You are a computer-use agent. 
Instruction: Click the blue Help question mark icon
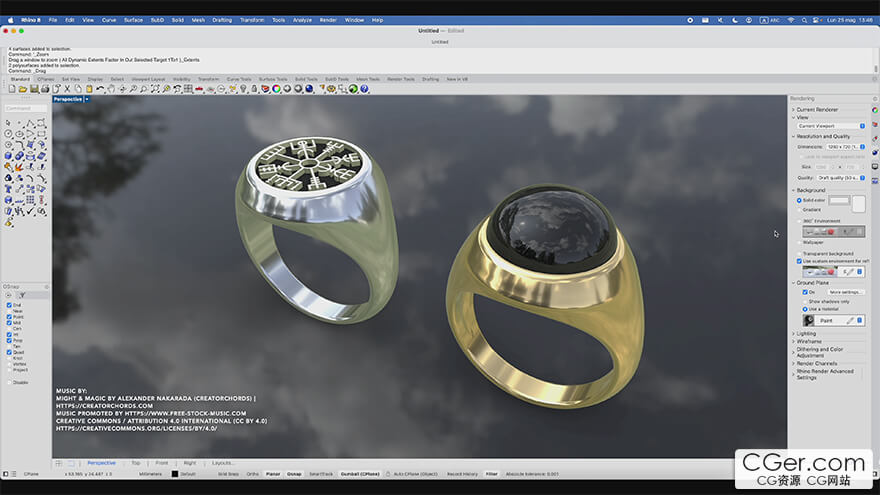(364, 89)
